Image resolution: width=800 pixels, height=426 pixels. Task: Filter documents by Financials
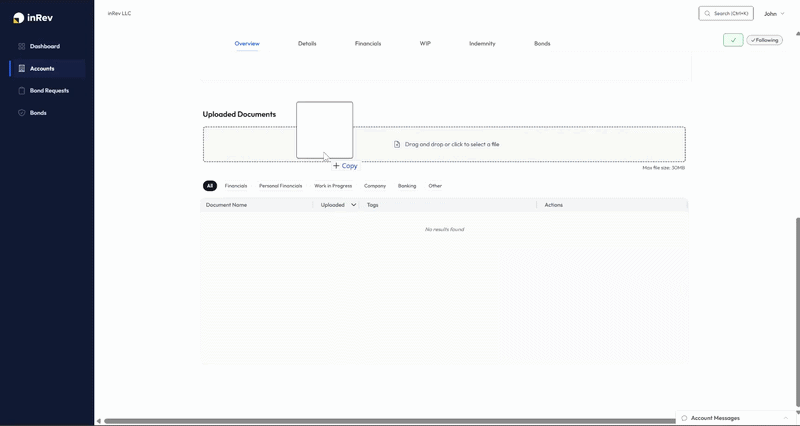pos(236,186)
